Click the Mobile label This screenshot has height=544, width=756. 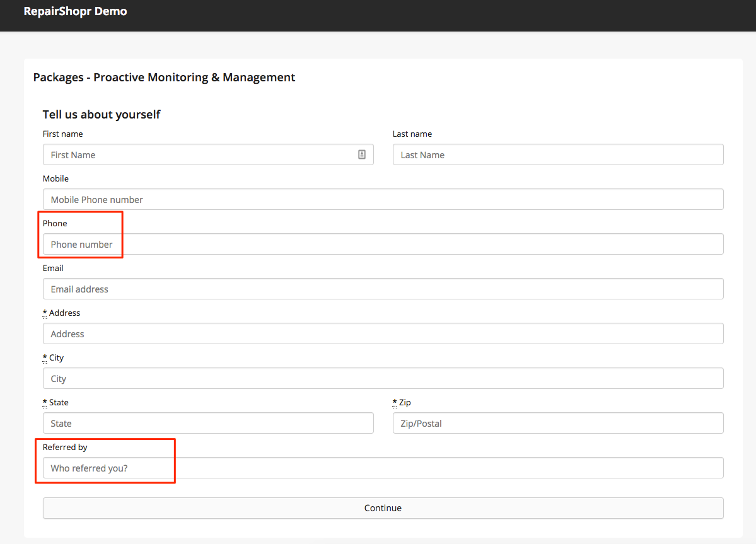(55, 179)
